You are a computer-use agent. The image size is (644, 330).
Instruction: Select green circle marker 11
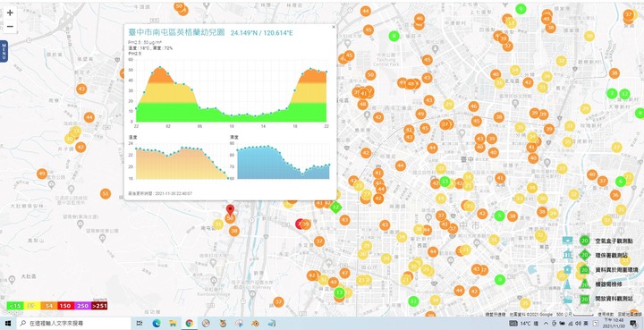pyautogui.click(x=413, y=301)
